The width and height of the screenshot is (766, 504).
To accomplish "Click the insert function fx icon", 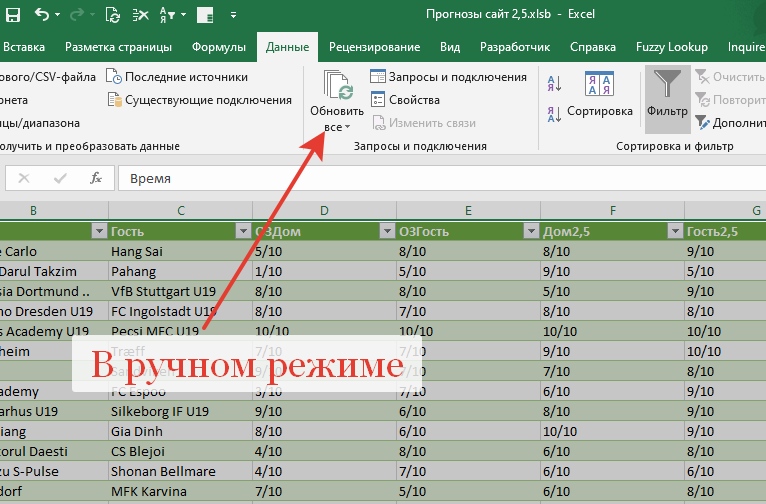I will pyautogui.click(x=96, y=178).
